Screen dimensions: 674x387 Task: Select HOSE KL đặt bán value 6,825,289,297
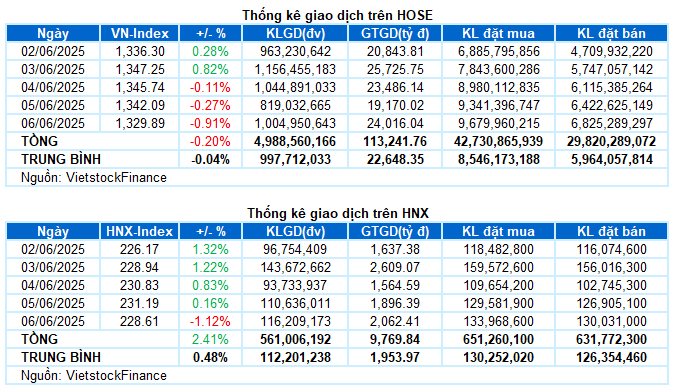click(612, 124)
